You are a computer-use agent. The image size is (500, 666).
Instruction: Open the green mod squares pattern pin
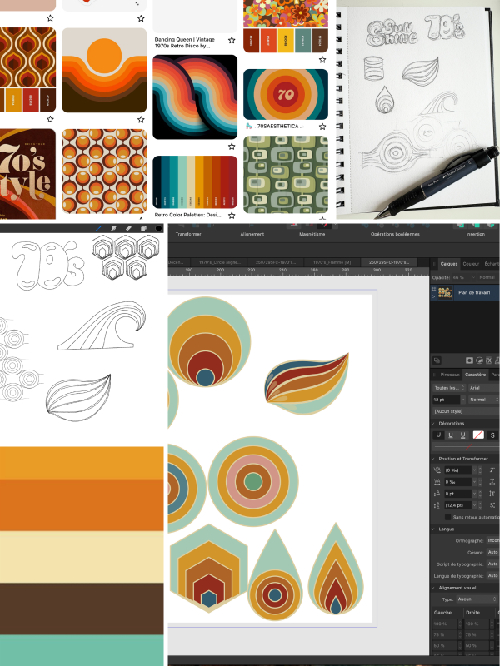click(285, 175)
